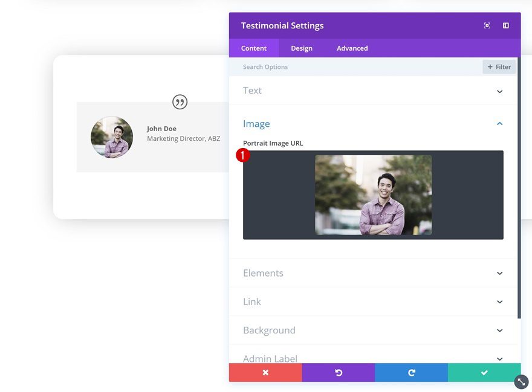Undo the last change with the undo icon

[x=339, y=372]
